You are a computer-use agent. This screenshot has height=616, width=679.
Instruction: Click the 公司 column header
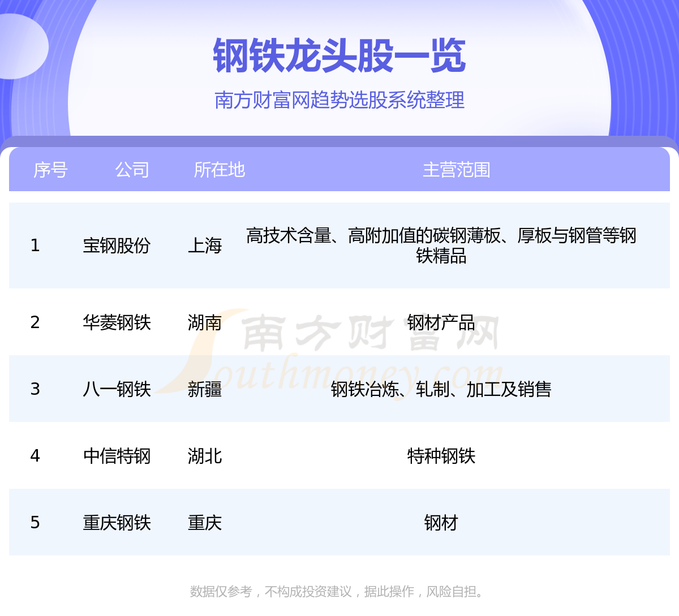pos(132,170)
